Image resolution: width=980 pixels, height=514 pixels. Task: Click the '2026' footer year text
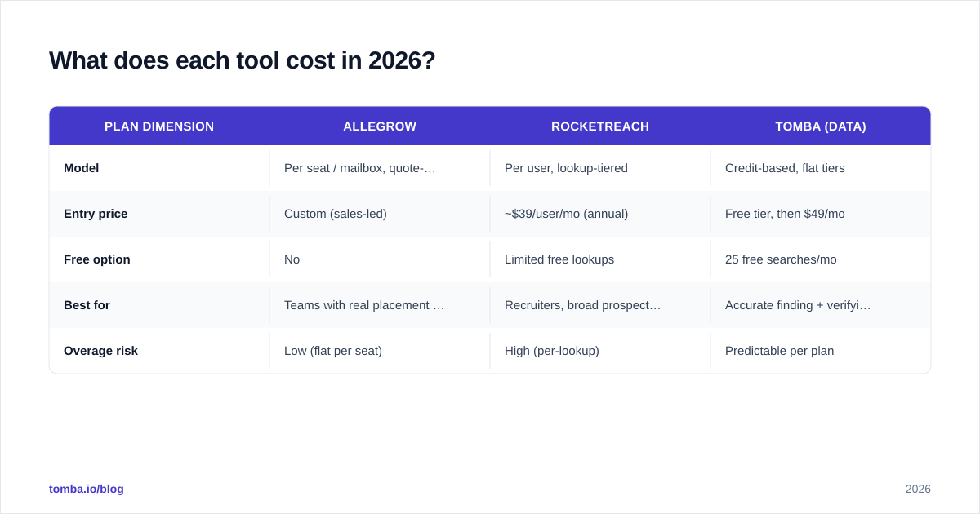pyautogui.click(x=918, y=489)
